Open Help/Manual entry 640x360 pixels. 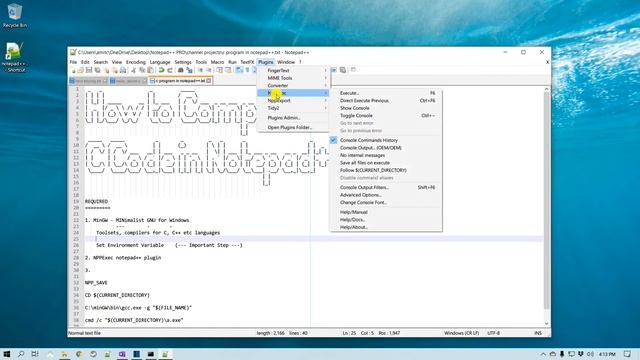386,212
